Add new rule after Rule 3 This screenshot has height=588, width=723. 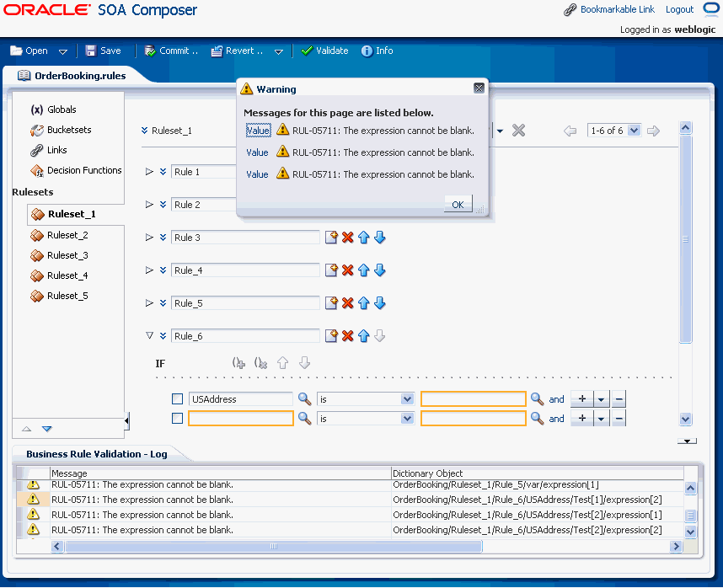331,238
